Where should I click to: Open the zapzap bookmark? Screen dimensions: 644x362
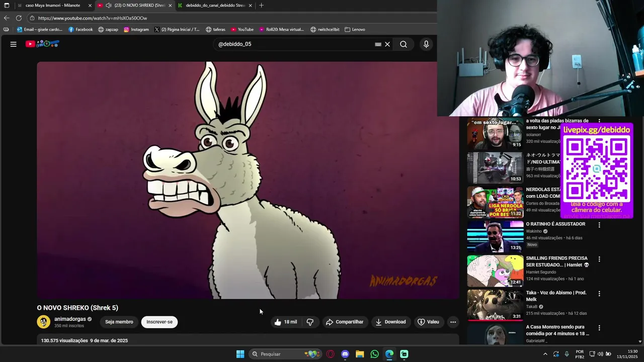108,30
